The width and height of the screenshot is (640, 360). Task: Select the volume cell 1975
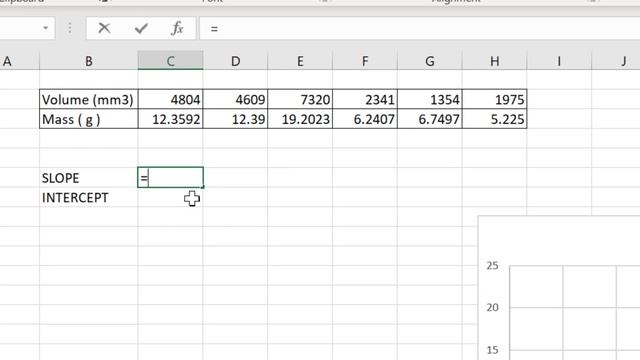(x=495, y=99)
